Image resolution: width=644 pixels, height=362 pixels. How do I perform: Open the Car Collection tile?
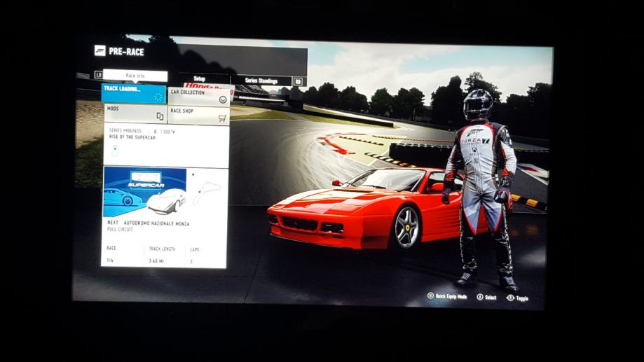tap(199, 97)
